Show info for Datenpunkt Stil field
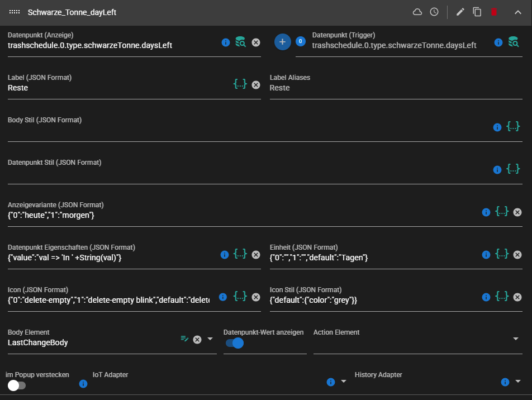The height and width of the screenshot is (400, 532). click(497, 169)
